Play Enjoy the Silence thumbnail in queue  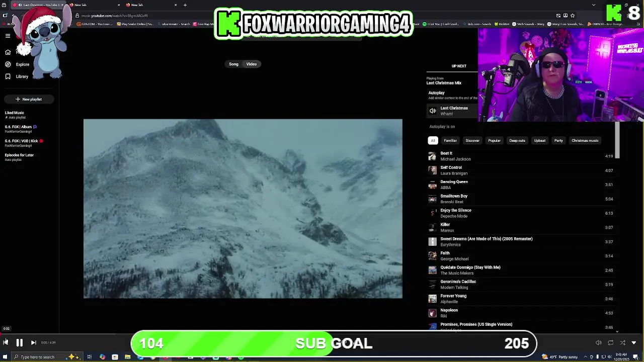pyautogui.click(x=432, y=213)
